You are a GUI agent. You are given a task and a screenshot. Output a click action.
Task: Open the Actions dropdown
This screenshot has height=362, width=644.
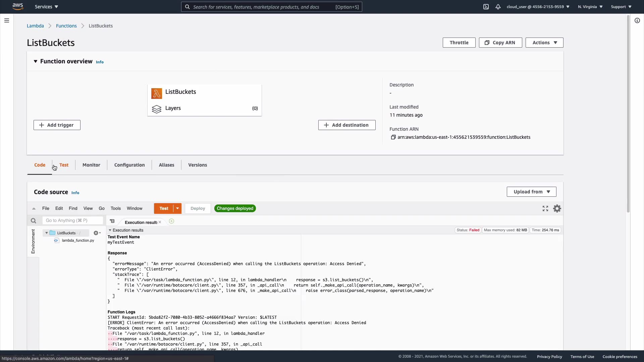(544, 43)
